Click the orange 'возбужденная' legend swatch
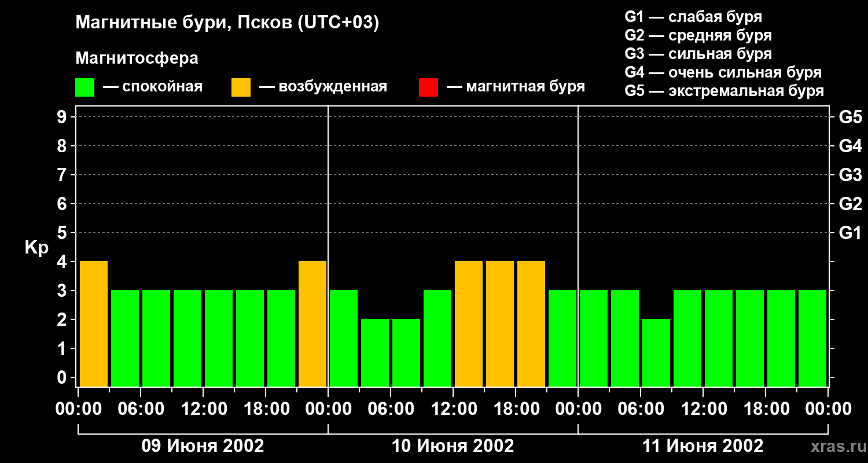The width and height of the screenshot is (868, 463). (x=241, y=87)
